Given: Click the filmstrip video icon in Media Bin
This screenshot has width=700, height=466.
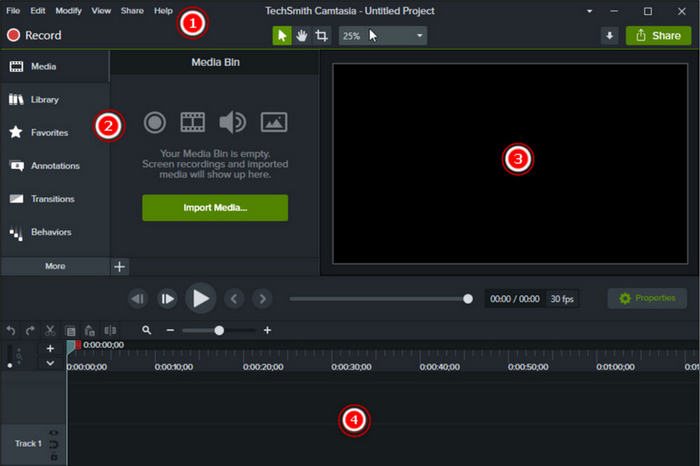Looking at the screenshot, I should click(x=193, y=122).
